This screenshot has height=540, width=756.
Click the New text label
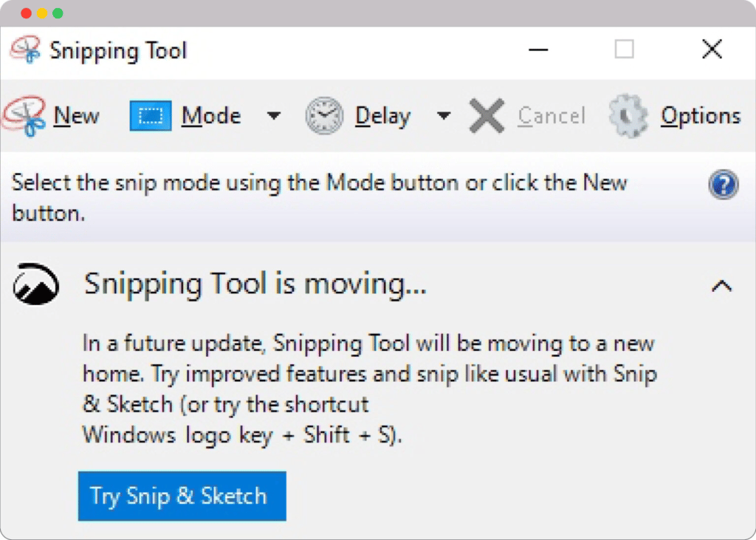coord(76,116)
